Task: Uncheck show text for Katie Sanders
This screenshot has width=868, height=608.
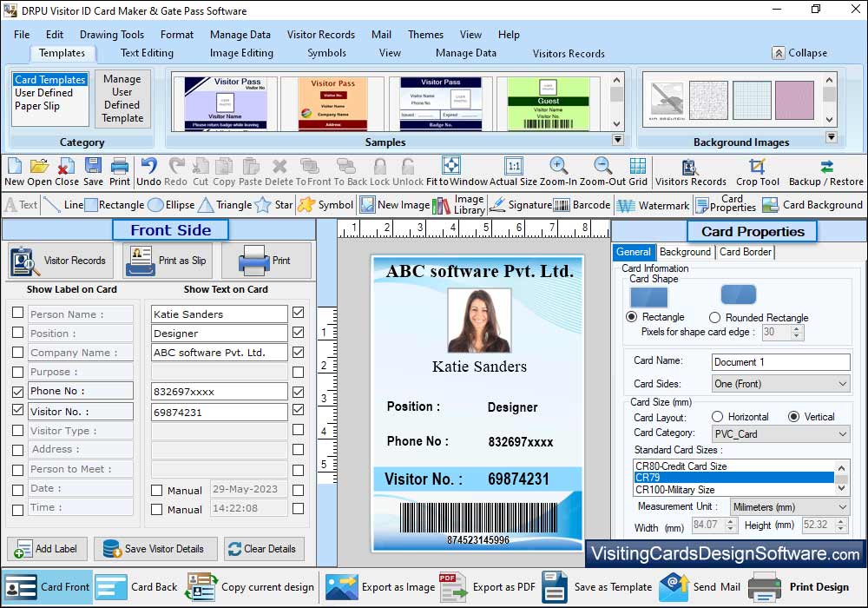Action: [298, 313]
